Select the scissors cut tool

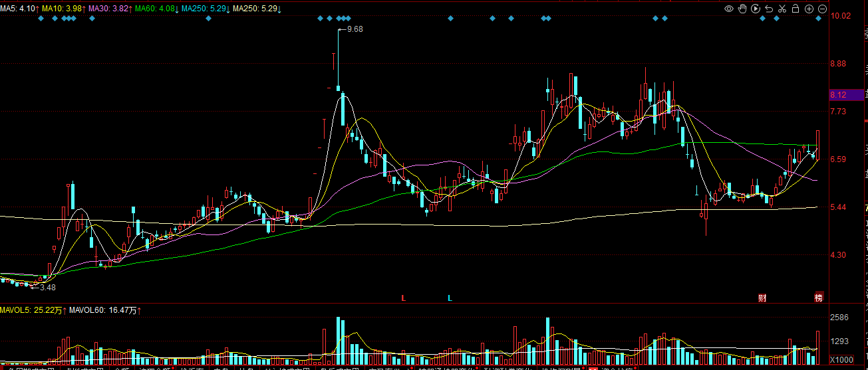point(782,9)
